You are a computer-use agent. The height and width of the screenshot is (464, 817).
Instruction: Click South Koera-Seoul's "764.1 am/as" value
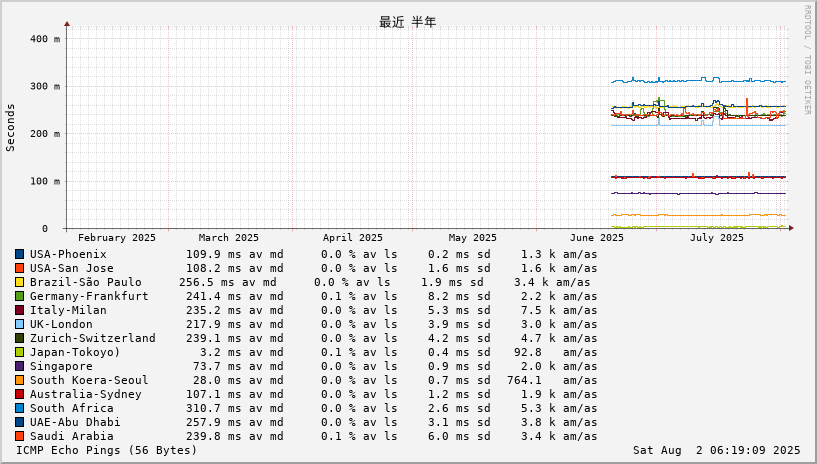pyautogui.click(x=552, y=381)
